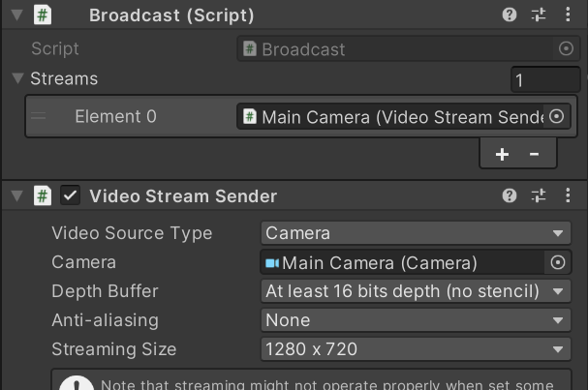Open help for Broadcast script component

510,15
